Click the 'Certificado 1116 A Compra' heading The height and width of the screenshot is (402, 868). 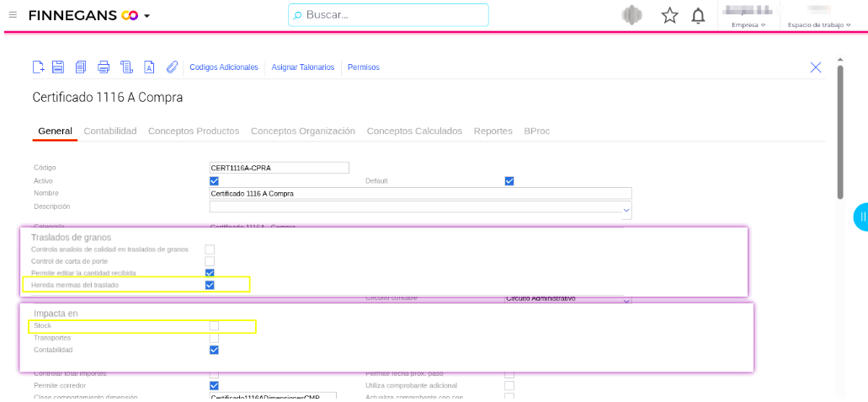(x=108, y=98)
